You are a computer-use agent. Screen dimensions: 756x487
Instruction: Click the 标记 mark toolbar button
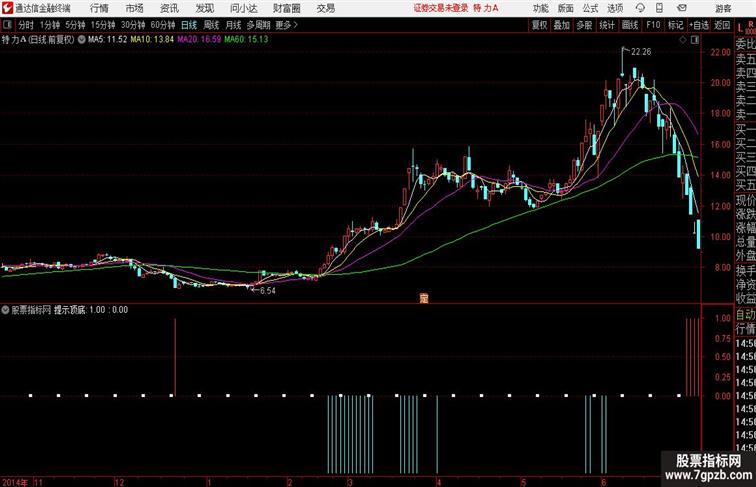675,25
